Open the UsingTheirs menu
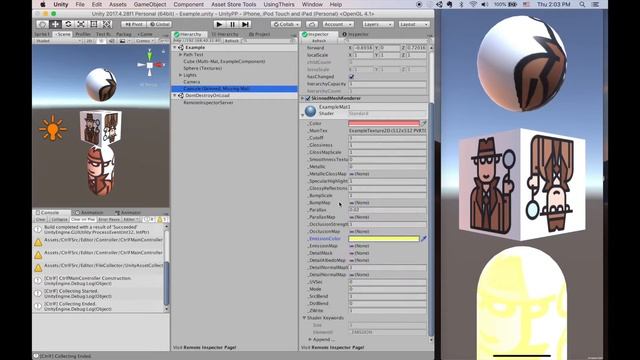This screenshot has width=640, height=360. [x=279, y=4]
